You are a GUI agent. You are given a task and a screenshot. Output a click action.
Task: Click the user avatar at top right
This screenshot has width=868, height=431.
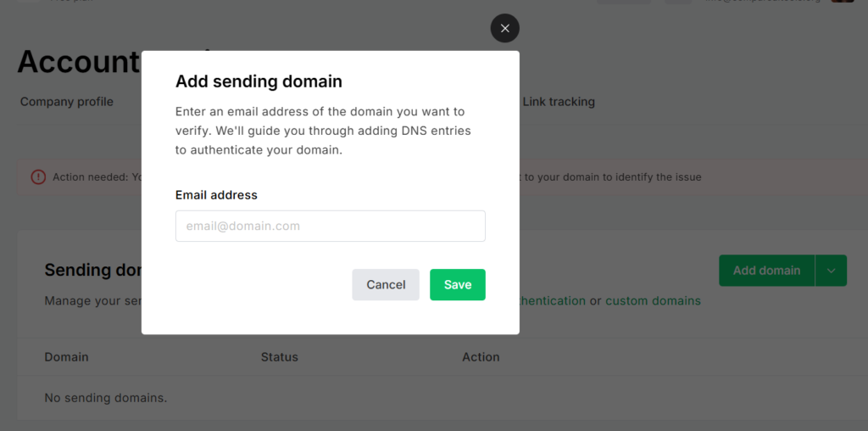(x=842, y=1)
